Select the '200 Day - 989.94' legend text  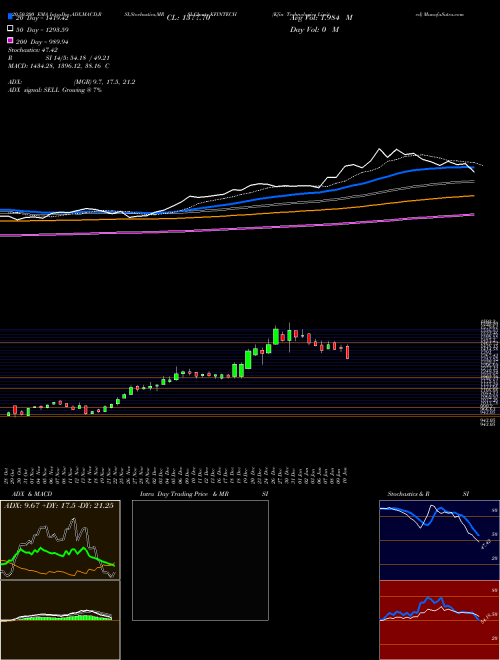coord(42,42)
